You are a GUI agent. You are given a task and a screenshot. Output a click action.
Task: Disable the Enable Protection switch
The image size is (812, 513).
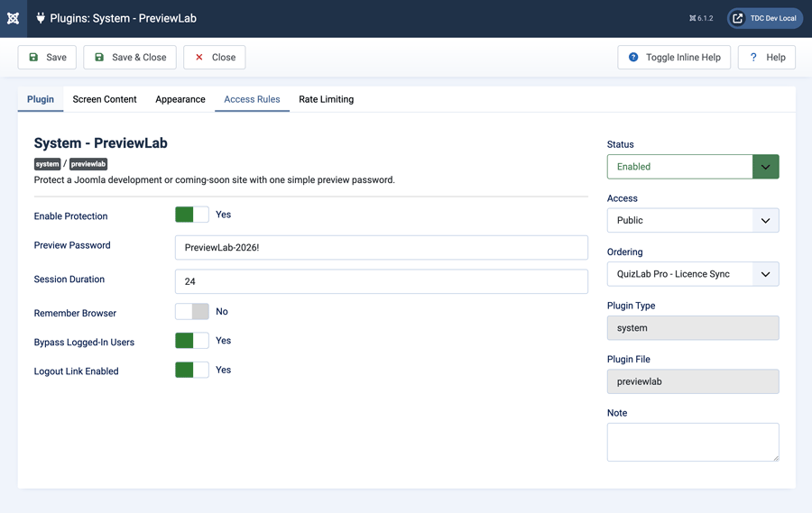(x=192, y=215)
